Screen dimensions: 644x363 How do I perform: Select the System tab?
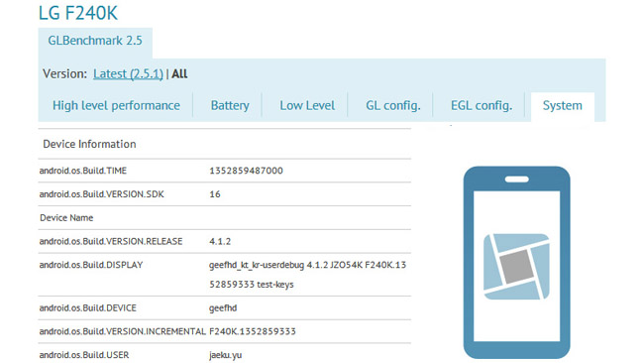[563, 106]
